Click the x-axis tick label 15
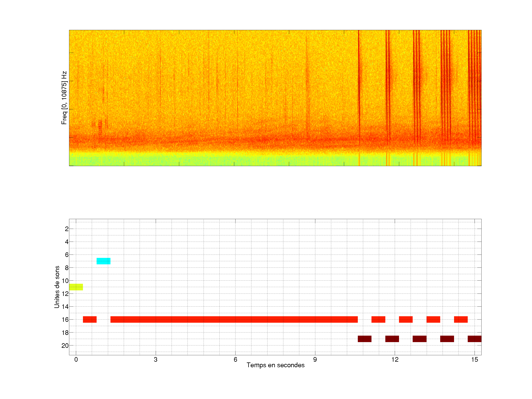The image size is (532, 399). point(474,359)
